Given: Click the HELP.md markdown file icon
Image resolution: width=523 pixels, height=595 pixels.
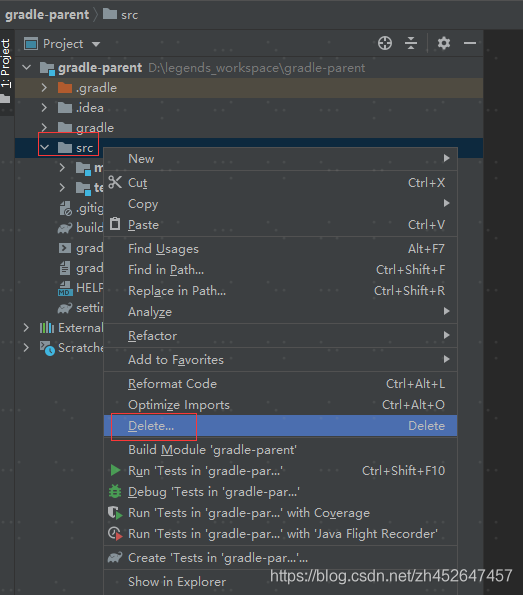Looking at the screenshot, I should point(65,288).
